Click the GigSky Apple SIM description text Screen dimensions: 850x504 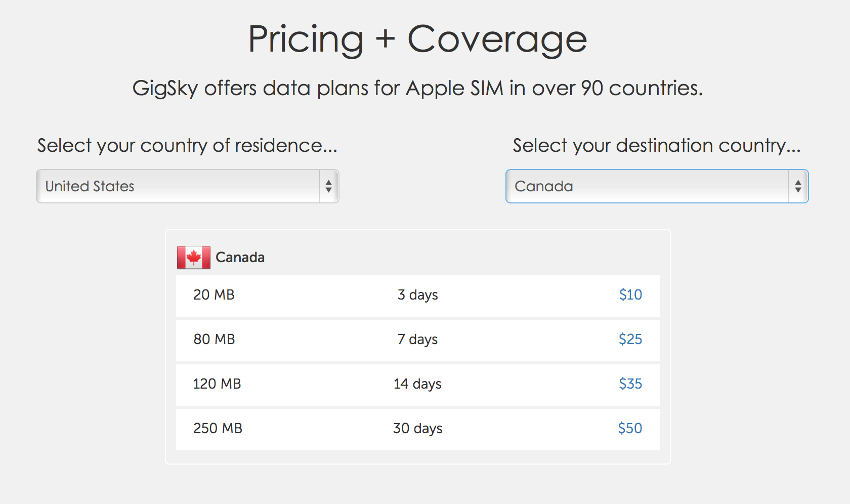(x=418, y=88)
